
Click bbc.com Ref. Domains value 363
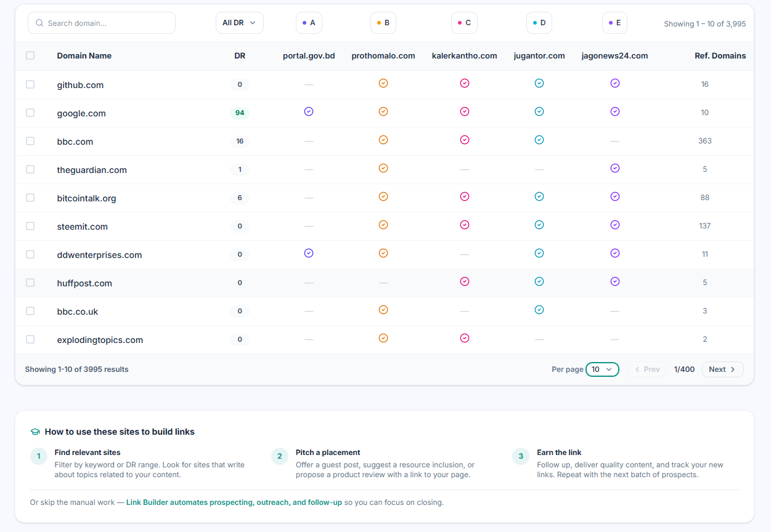click(x=704, y=141)
